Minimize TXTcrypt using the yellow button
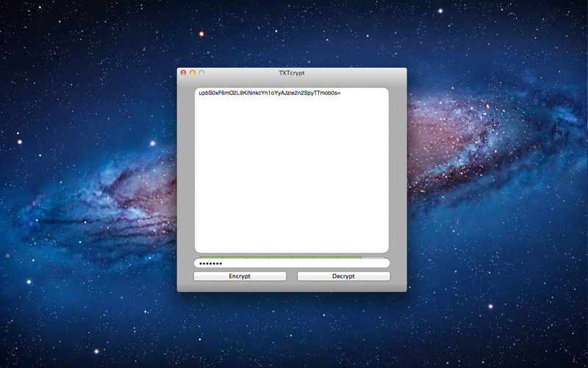Image resolution: width=588 pixels, height=368 pixels. point(193,73)
